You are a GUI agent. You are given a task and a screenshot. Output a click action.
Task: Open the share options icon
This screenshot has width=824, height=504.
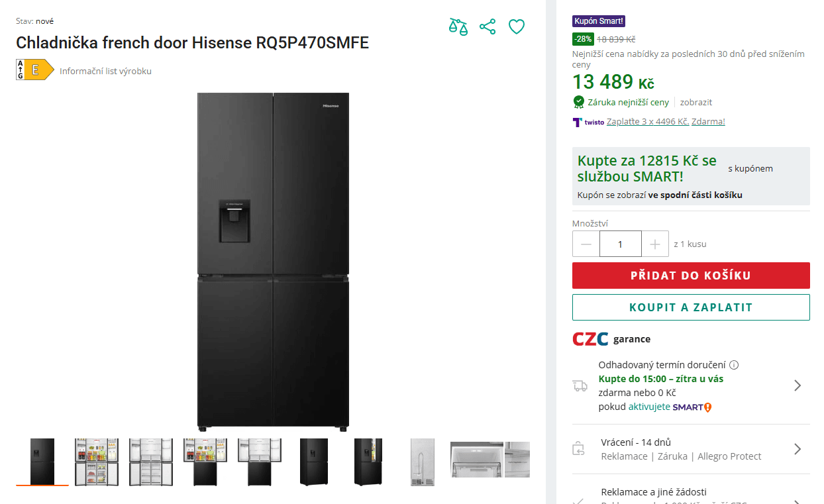pos(488,26)
